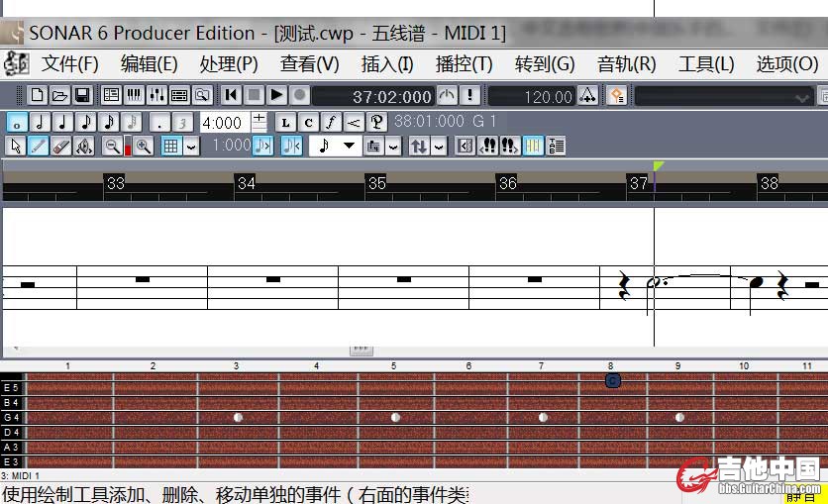Expand the Snap to Grid options arrow
Screen dimensions: 828x504
click(191, 147)
